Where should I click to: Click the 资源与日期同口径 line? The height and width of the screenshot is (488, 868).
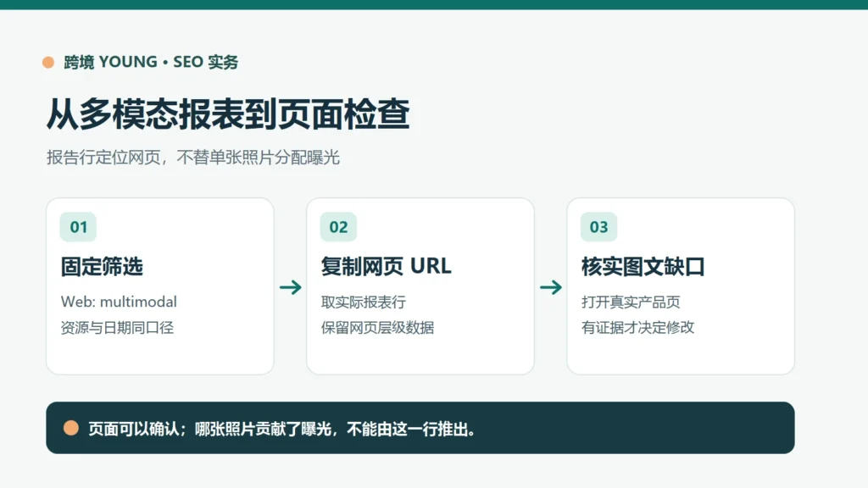(x=117, y=328)
